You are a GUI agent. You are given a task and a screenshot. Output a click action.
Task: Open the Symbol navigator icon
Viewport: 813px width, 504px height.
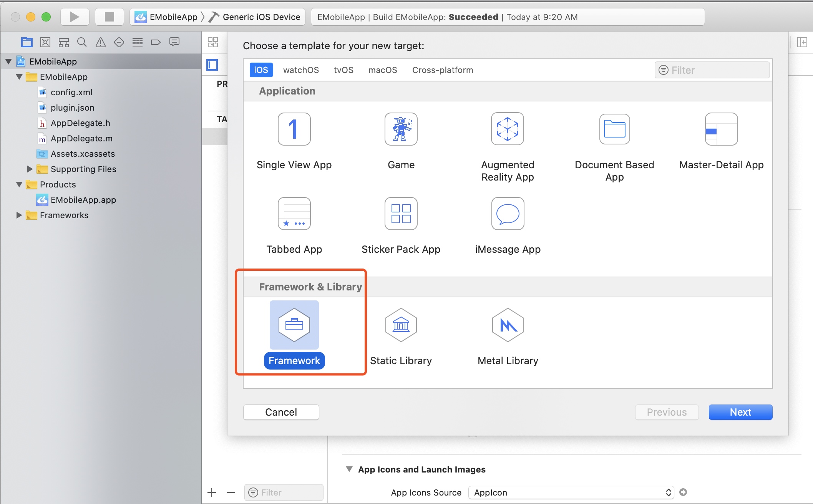pos(64,42)
